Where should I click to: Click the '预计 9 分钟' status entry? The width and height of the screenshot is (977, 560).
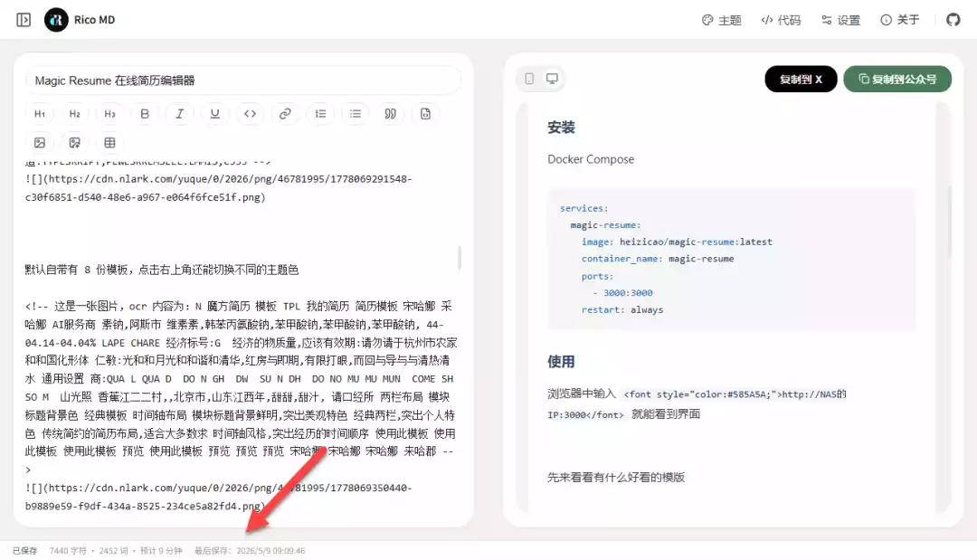coord(161,551)
